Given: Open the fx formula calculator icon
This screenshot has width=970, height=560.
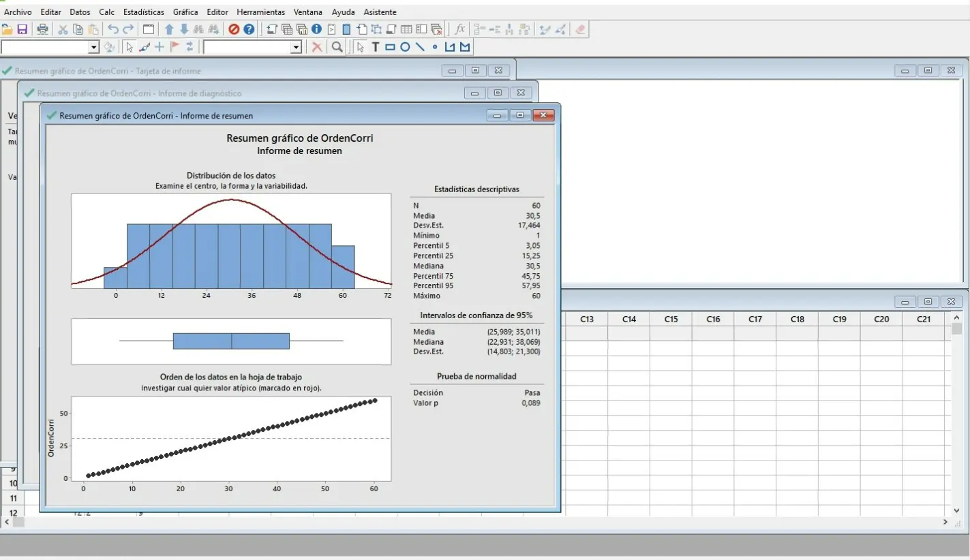Looking at the screenshot, I should click(x=460, y=29).
